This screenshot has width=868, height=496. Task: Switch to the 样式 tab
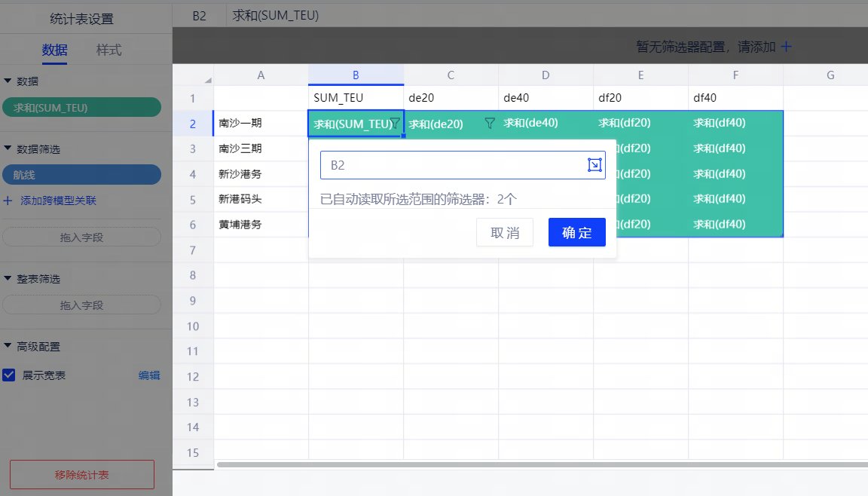pos(108,51)
